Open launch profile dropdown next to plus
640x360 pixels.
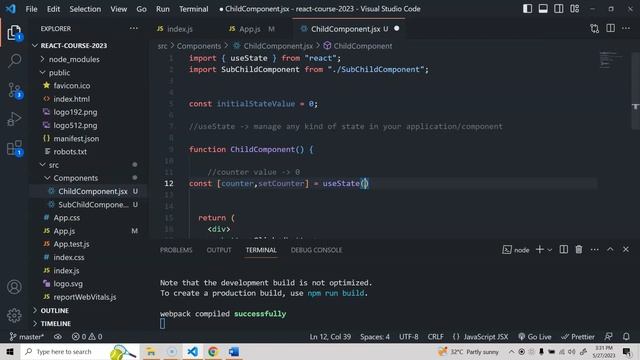[550, 250]
